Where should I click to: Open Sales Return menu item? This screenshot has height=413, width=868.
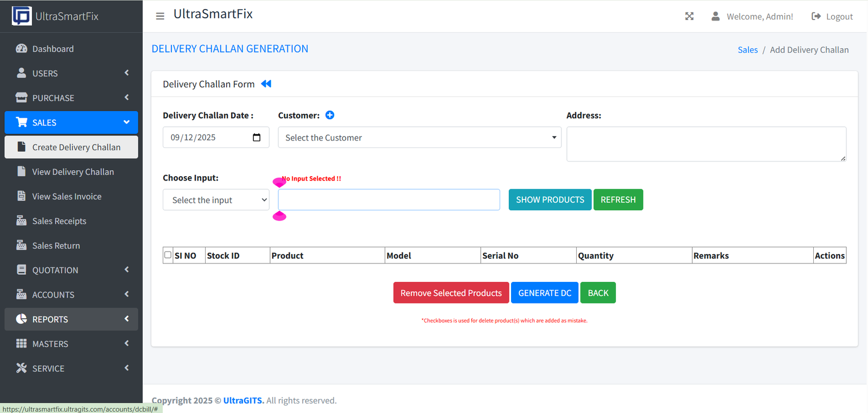(x=71, y=246)
